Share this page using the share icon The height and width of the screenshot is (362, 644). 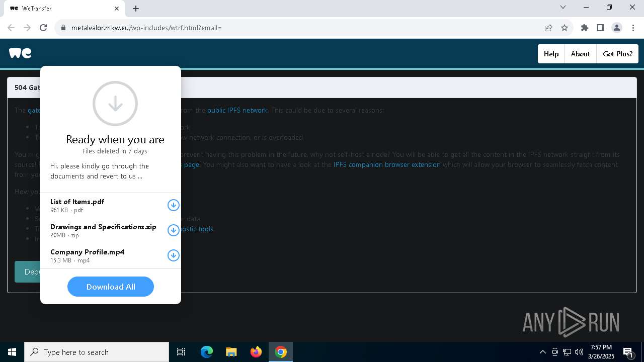coord(548,28)
